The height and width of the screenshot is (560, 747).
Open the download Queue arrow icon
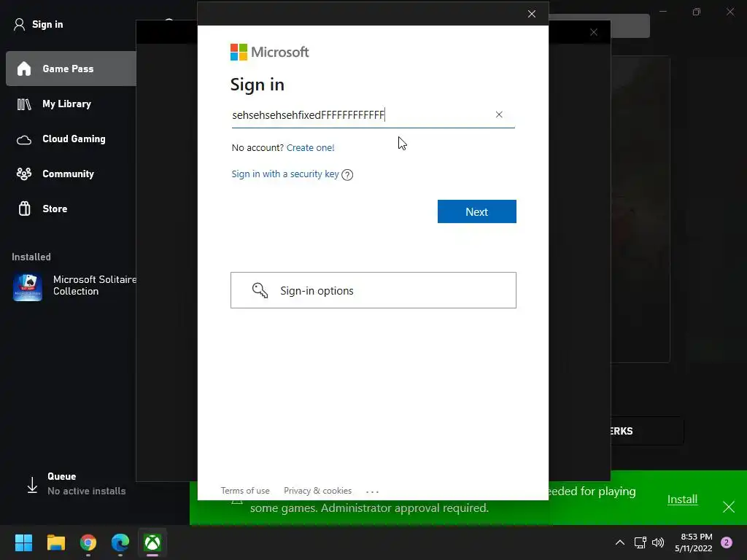(x=32, y=485)
